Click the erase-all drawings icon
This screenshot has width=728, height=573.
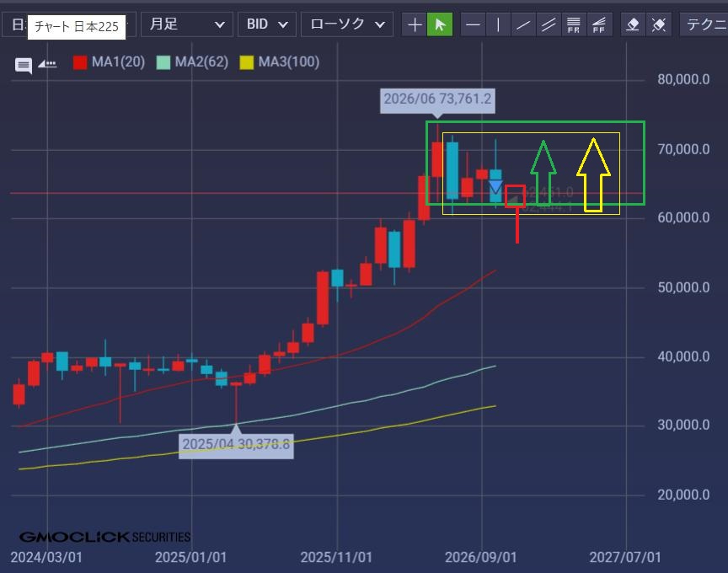(658, 24)
